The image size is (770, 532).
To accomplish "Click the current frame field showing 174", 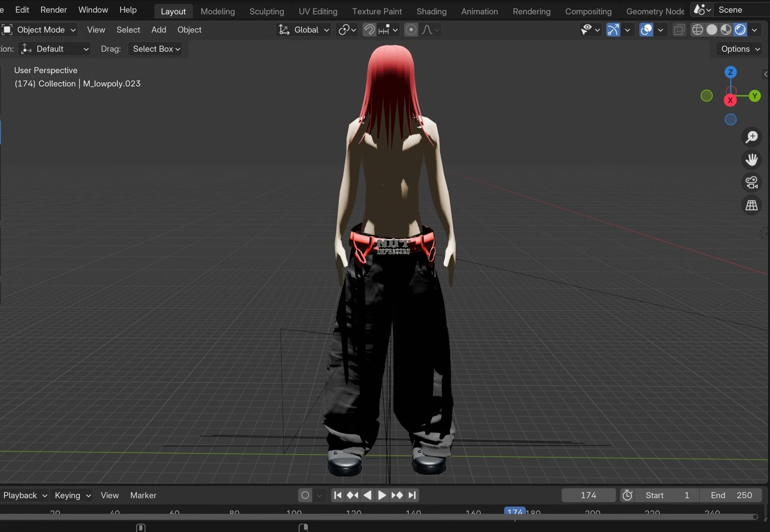I will tap(588, 495).
